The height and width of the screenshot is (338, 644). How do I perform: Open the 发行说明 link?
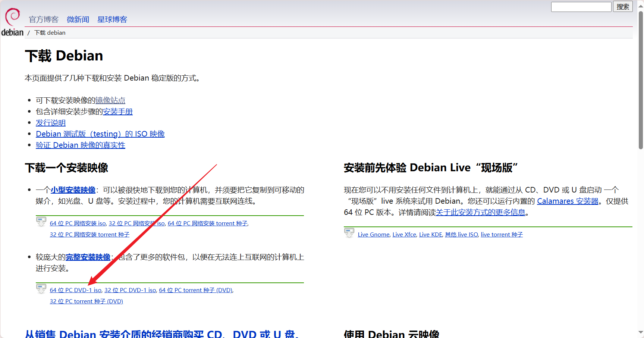click(51, 123)
